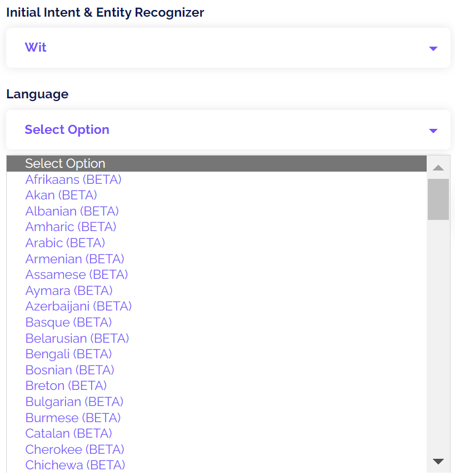Screen dimensions: 455x476
Task: Pick Armenian (BETA) language option
Action: click(74, 259)
